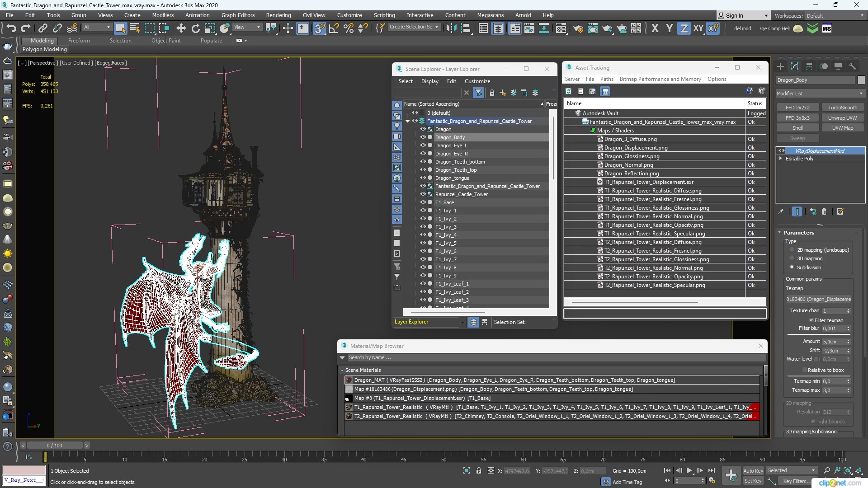Switch to the Freeform ribbon tab
868x488 pixels.
[79, 40]
